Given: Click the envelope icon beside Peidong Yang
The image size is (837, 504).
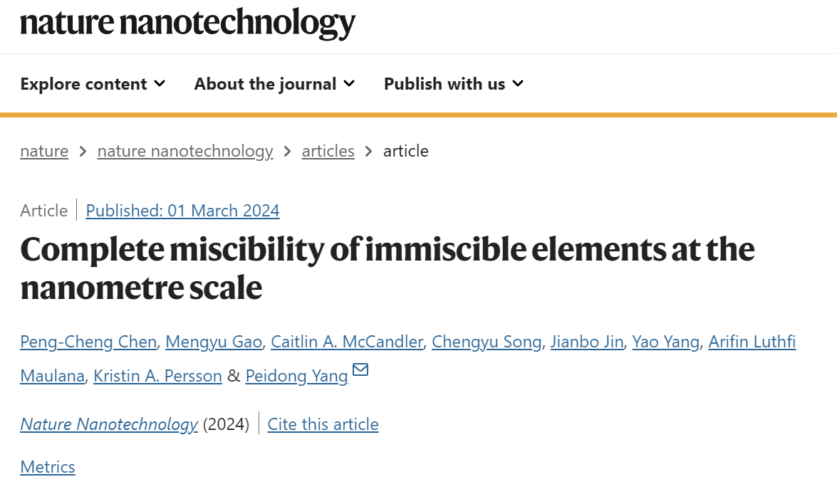Looking at the screenshot, I should click(360, 369).
